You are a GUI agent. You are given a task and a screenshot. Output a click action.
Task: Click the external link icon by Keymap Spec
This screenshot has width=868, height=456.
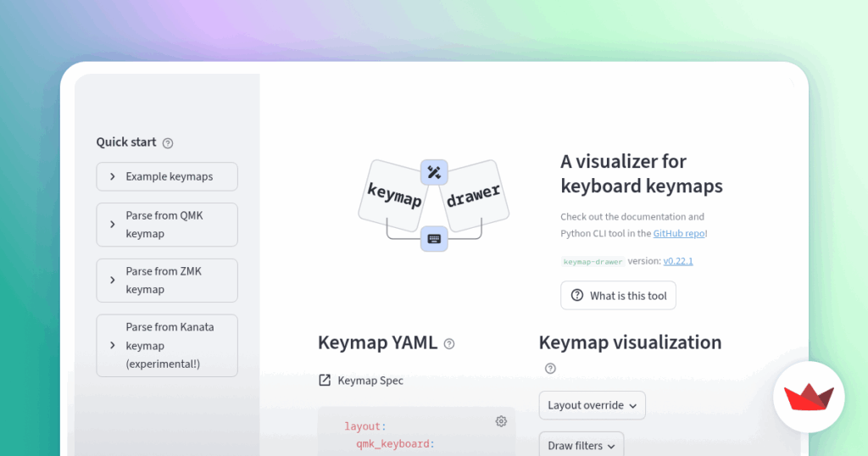point(325,381)
